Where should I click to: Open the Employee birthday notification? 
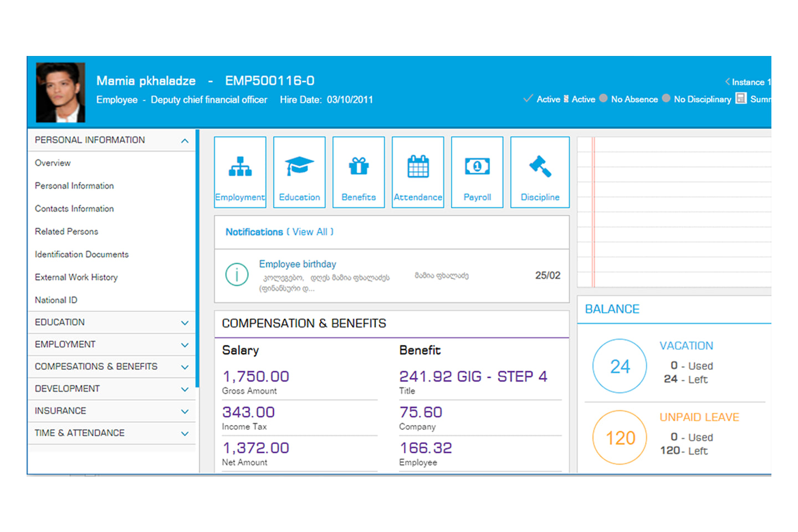298,264
